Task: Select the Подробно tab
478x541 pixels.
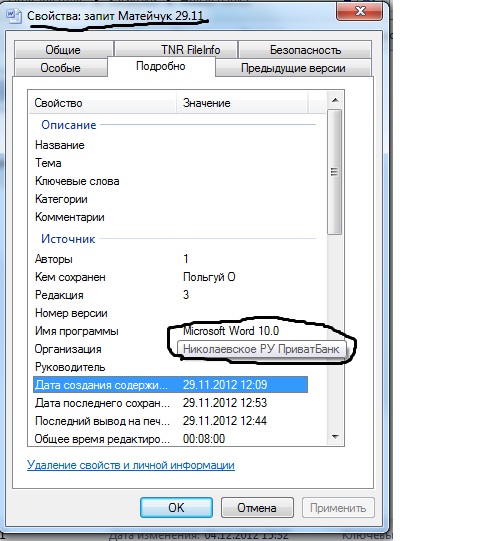Action: click(161, 66)
